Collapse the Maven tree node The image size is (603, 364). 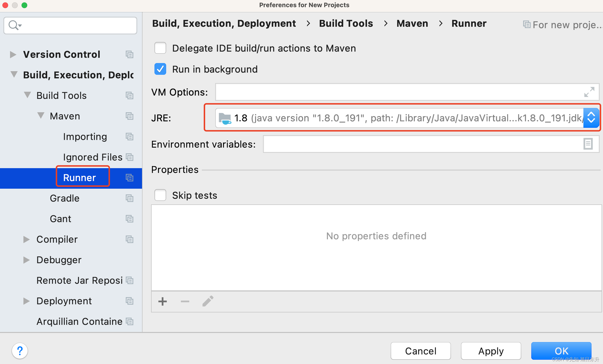tap(41, 116)
